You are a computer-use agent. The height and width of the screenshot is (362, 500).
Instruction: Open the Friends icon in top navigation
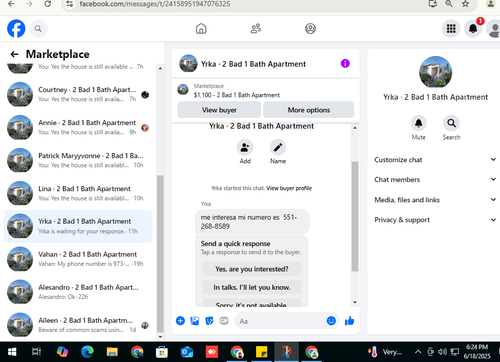point(256,29)
